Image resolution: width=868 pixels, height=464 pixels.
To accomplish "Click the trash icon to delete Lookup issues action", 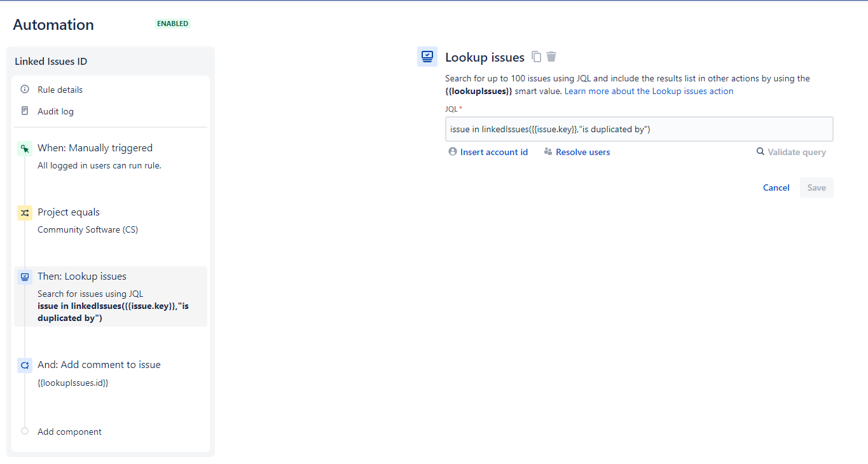I will click(x=551, y=57).
